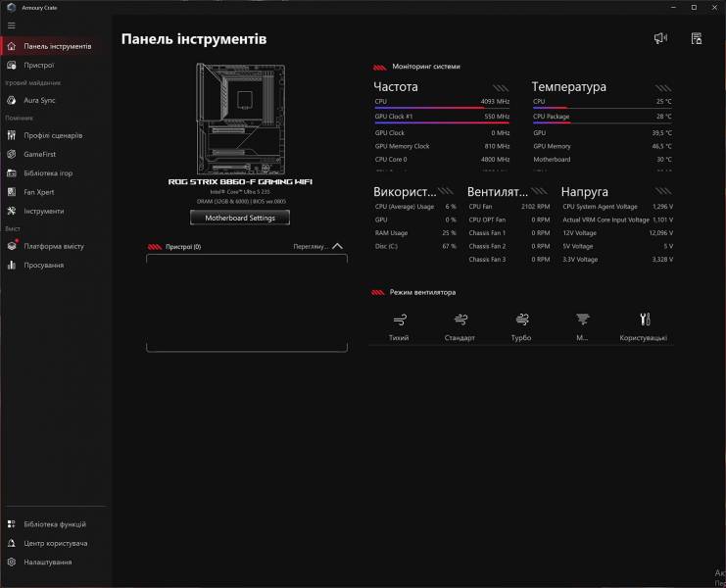Click the Бібліотека ігор icon

[12, 173]
